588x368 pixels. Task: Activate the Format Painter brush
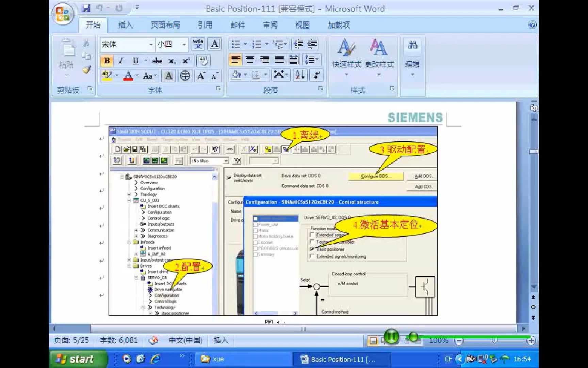click(x=86, y=70)
